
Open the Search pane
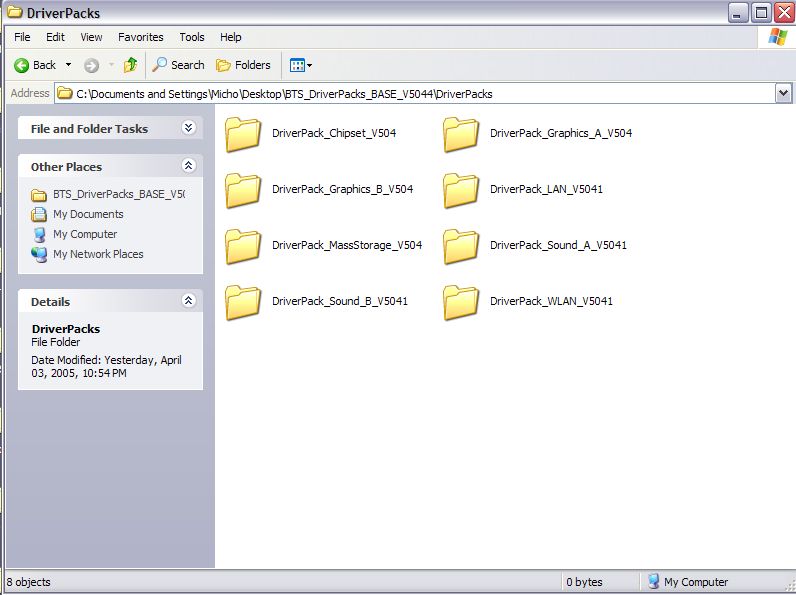pyautogui.click(x=178, y=65)
